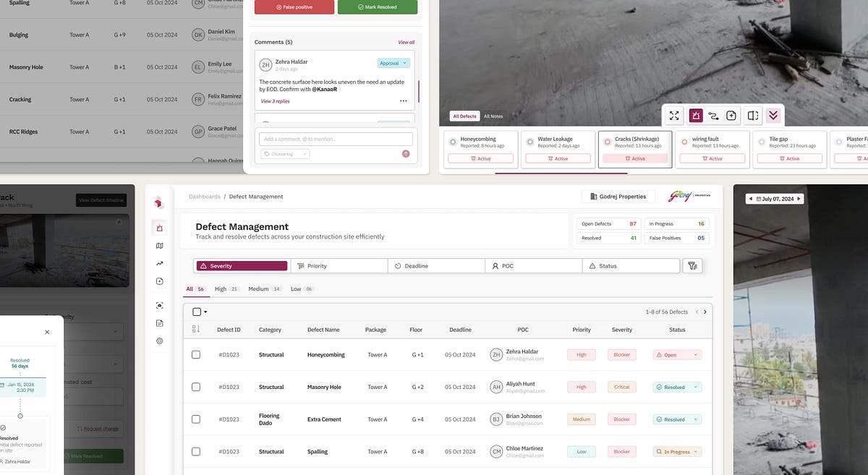Viewport: 868px width, 475px height.
Task: Click into the Add a comment field
Action: 336,139
